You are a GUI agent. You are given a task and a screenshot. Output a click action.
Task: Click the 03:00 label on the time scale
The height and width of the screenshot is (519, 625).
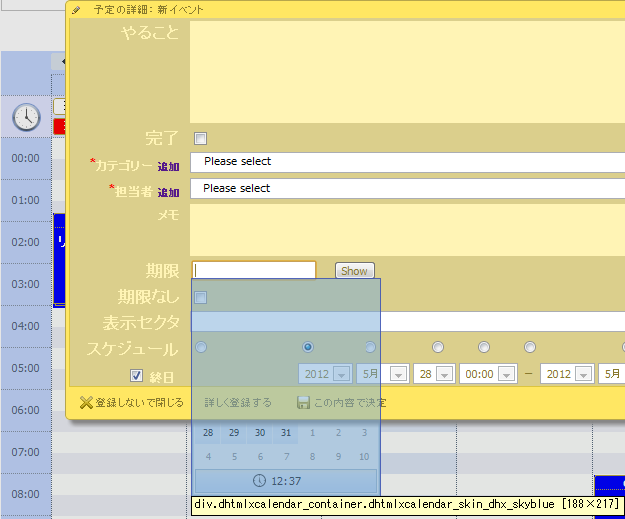click(x=26, y=284)
